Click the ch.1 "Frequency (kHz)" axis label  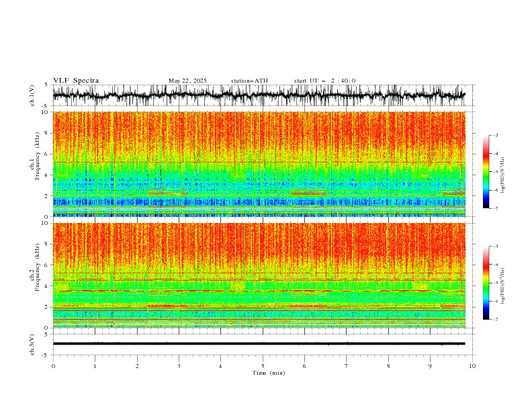(x=38, y=156)
